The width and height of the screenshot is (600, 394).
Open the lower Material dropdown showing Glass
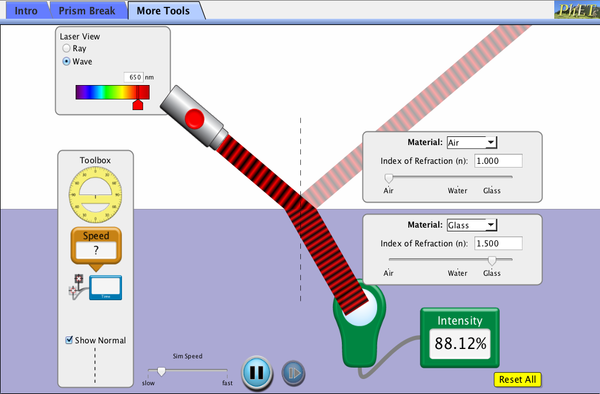click(472, 225)
